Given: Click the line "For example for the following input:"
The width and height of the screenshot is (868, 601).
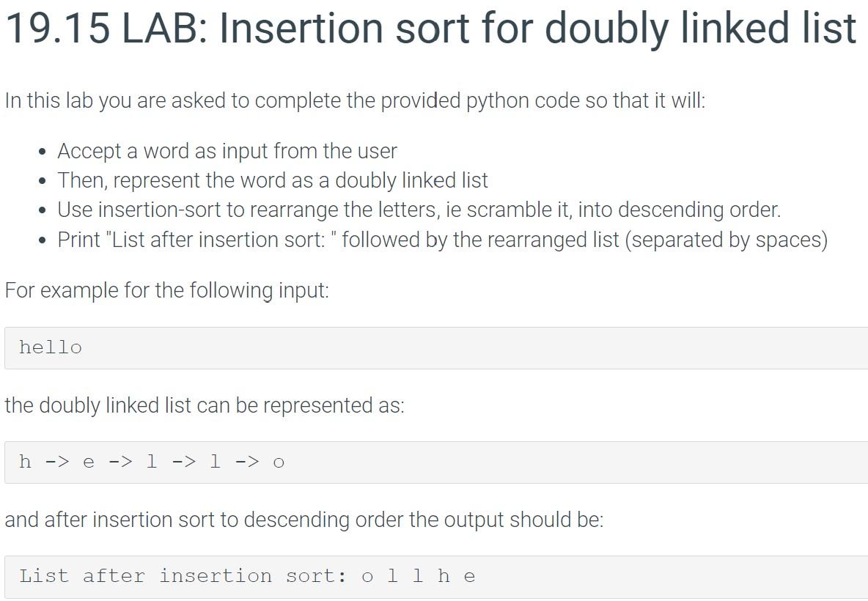Looking at the screenshot, I should pos(167,290).
